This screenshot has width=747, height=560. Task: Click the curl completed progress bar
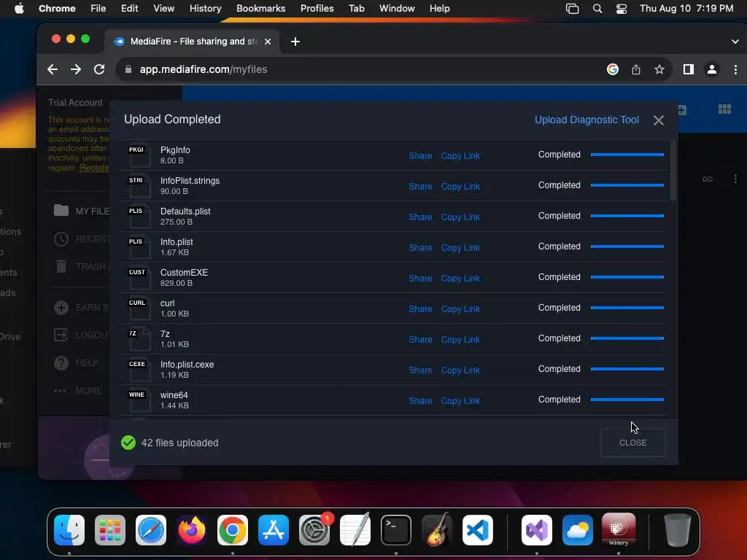(627, 308)
